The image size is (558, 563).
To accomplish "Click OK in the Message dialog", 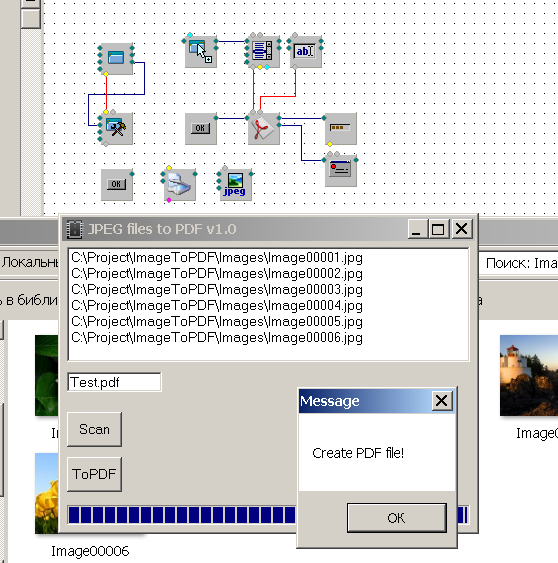I will point(397,517).
